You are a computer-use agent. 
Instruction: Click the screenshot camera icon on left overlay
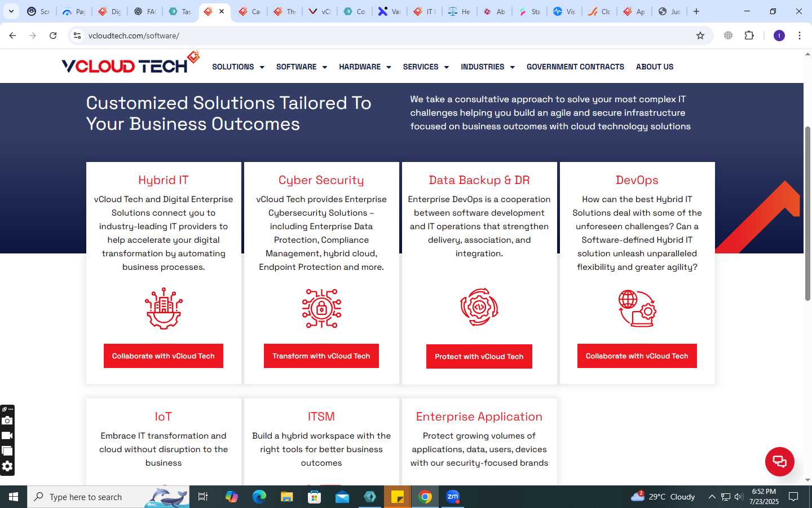(7, 421)
